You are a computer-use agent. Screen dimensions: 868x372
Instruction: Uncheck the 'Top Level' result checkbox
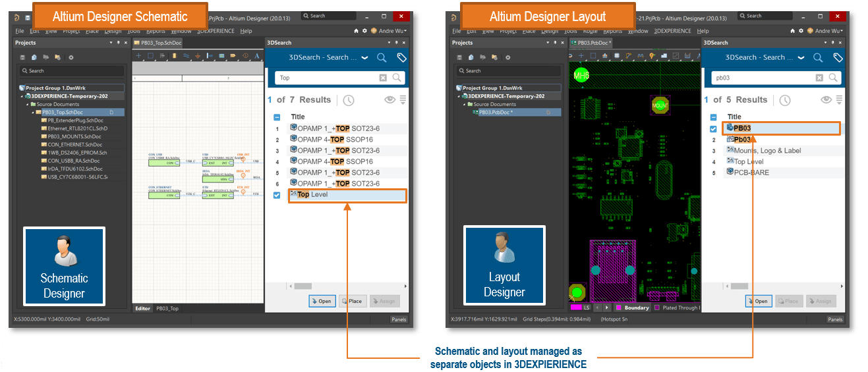277,195
